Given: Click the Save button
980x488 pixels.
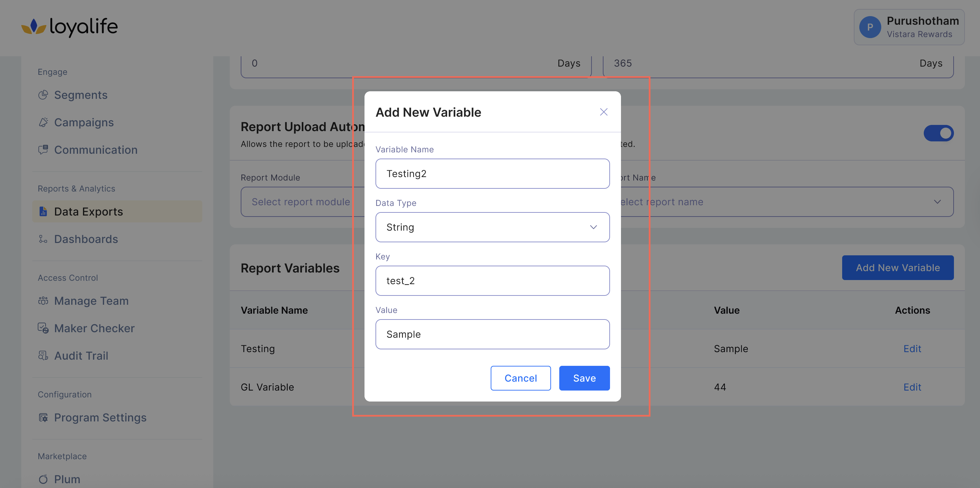Looking at the screenshot, I should 584,378.
